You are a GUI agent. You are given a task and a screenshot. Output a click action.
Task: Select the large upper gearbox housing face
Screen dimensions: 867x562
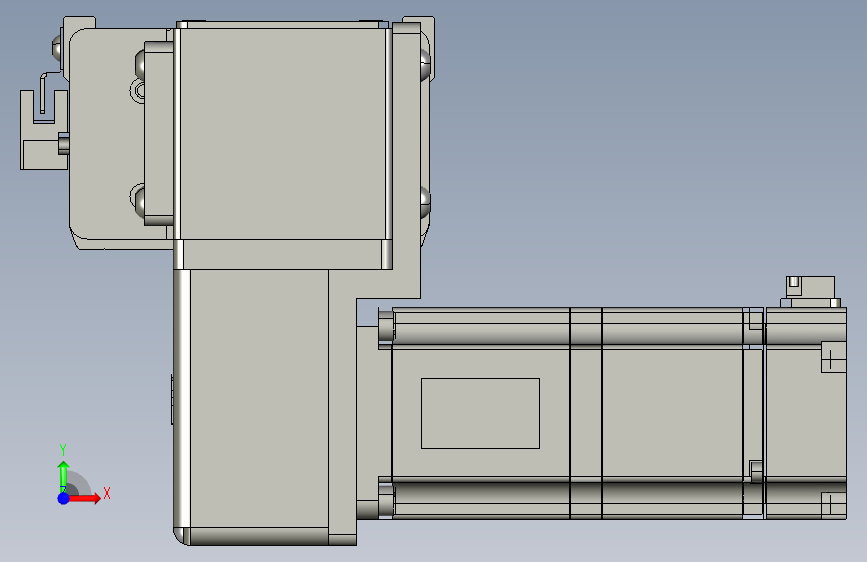[283, 134]
